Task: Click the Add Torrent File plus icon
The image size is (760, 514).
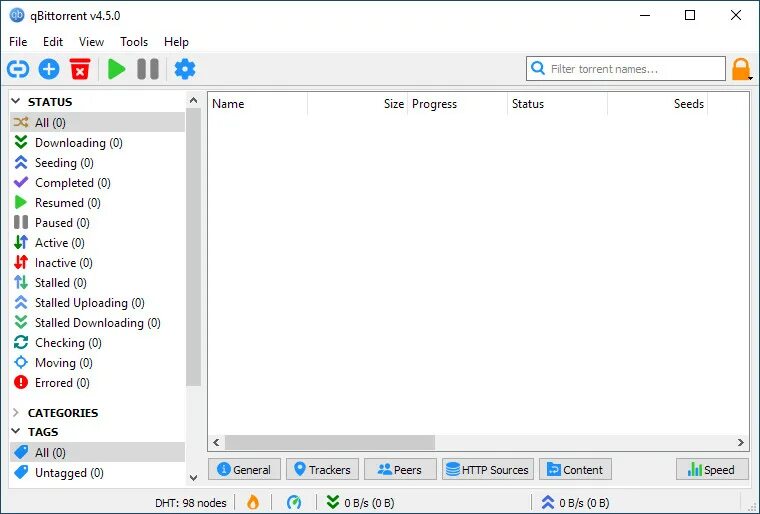Action: 49,69
